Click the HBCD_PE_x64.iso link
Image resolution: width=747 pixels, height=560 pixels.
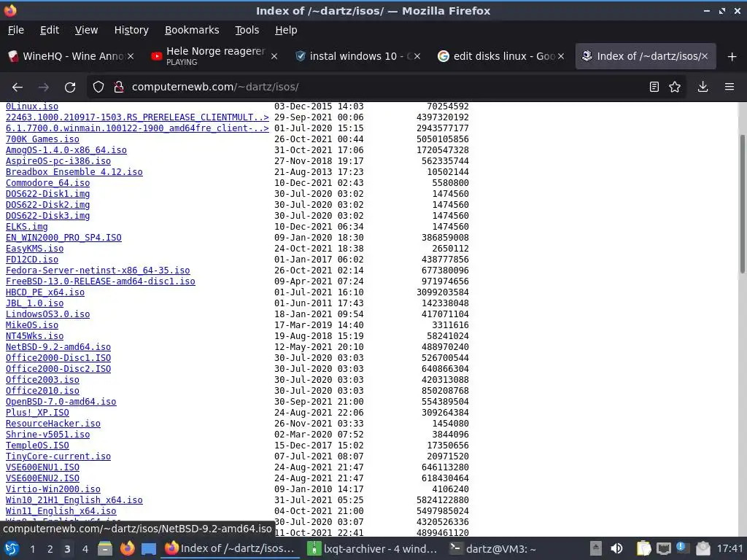(44, 292)
